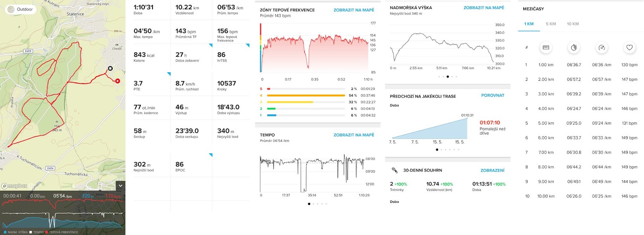Expand details for the 27 h Doba zotavení cell
644x235 pixels.
[211, 45]
